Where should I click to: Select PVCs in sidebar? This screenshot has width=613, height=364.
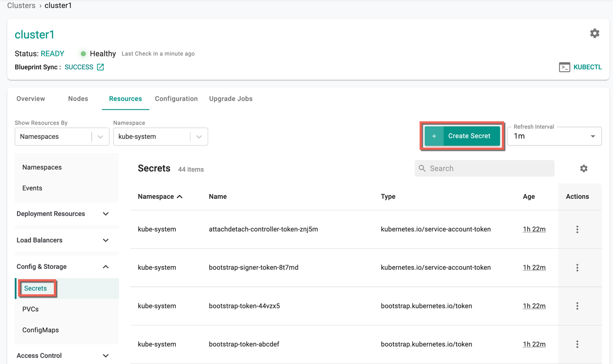(x=31, y=309)
